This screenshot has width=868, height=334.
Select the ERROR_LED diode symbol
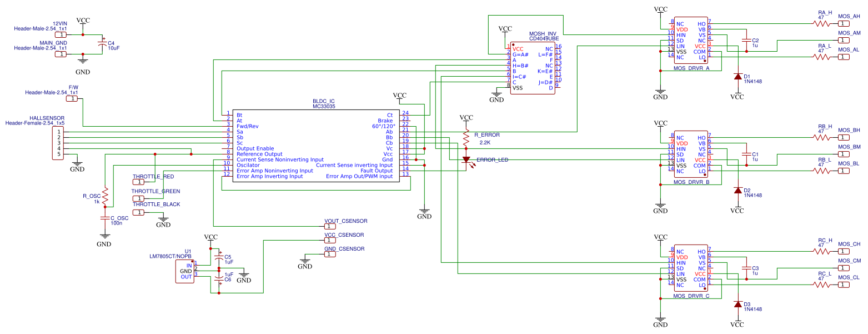(466, 160)
